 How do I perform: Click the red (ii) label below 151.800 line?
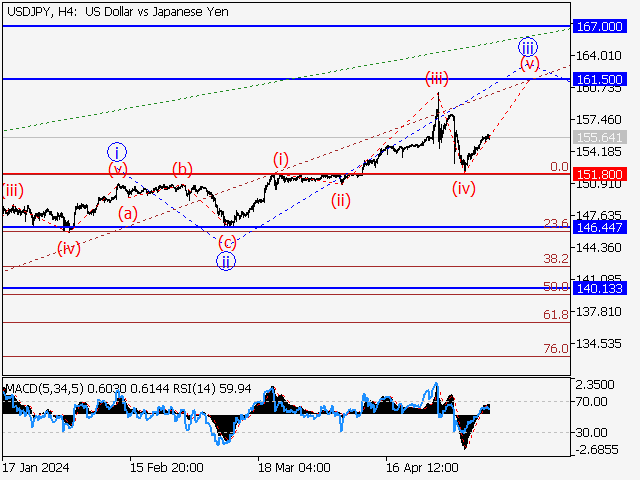340,200
